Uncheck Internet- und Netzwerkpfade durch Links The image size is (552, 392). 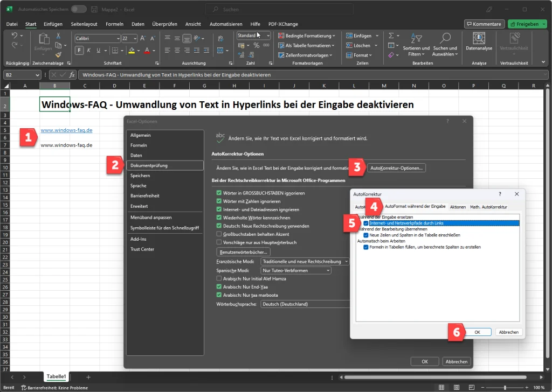[366, 223]
